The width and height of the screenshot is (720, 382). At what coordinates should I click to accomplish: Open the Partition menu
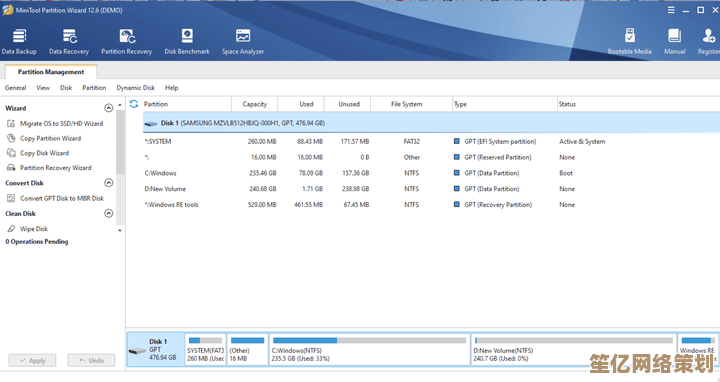(x=94, y=88)
